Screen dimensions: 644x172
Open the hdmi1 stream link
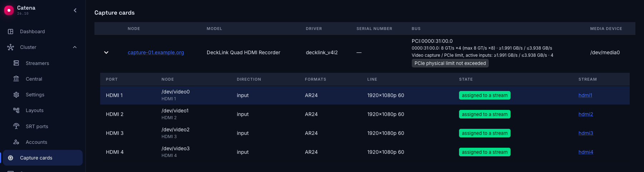pyautogui.click(x=585, y=95)
